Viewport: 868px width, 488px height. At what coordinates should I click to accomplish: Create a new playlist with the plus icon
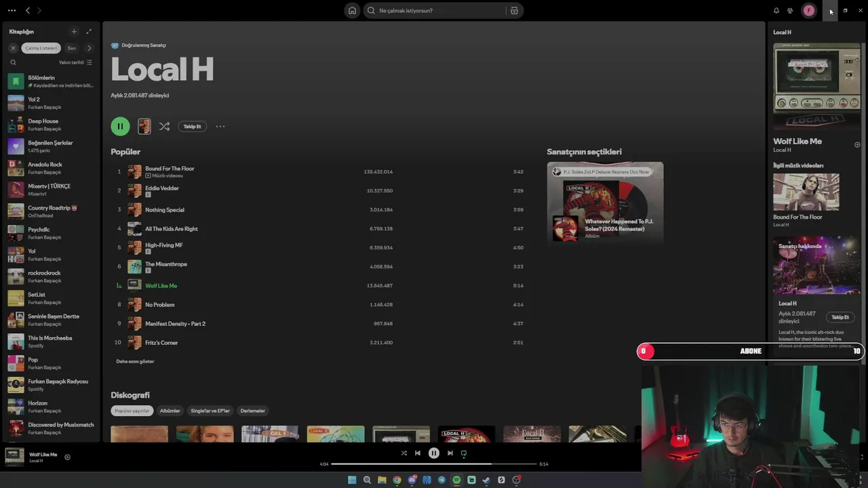[74, 31]
